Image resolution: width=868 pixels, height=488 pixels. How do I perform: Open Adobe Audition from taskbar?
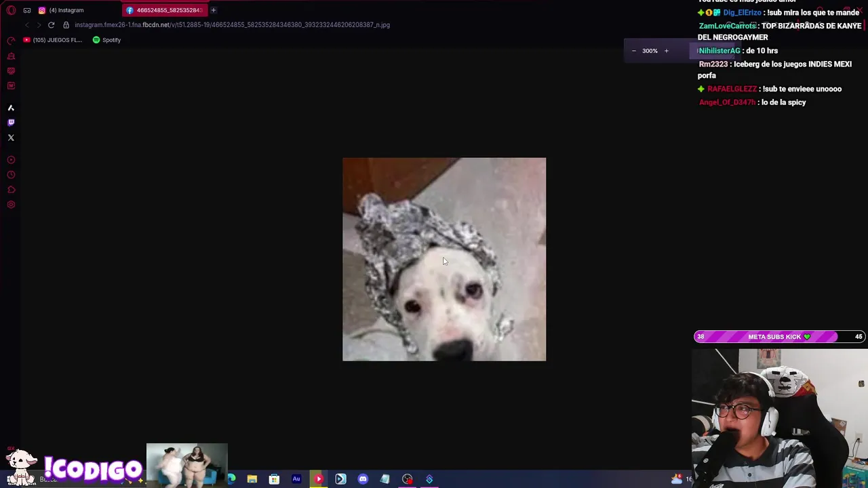tap(296, 479)
